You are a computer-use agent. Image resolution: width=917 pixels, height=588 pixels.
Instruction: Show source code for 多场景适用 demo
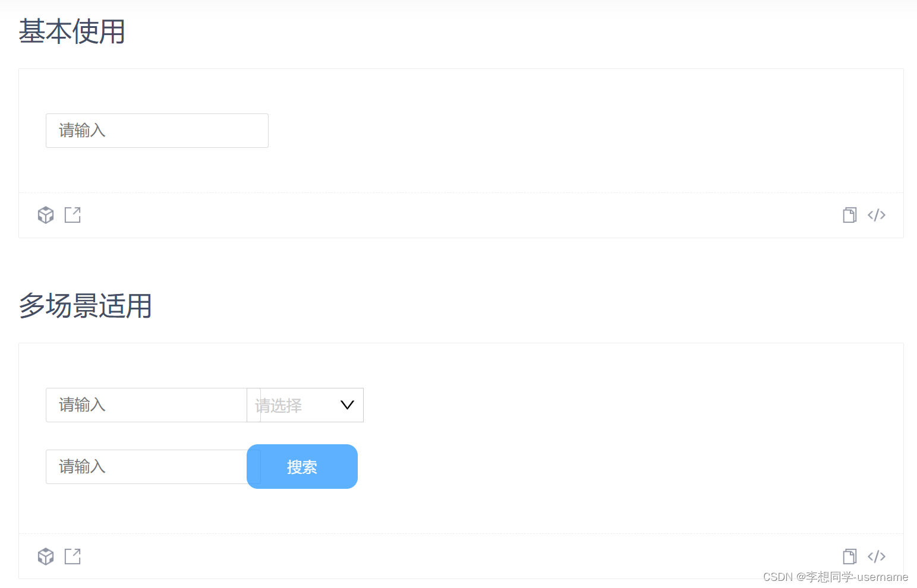click(877, 557)
